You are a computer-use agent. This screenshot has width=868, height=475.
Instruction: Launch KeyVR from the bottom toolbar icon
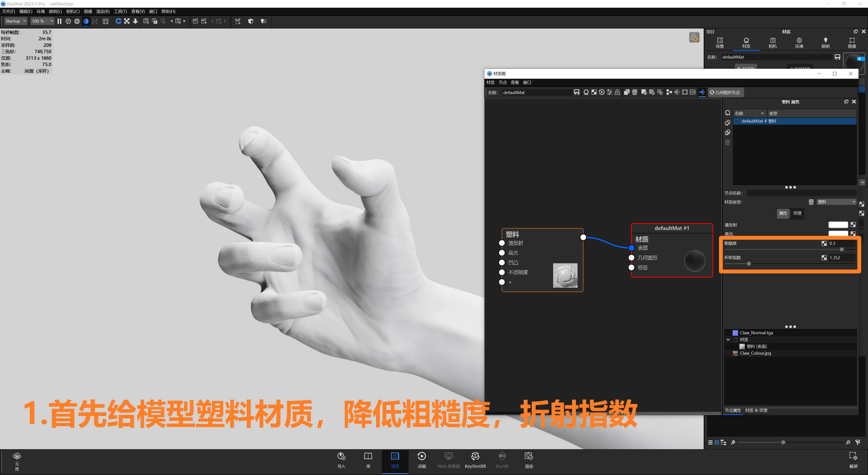point(502,456)
